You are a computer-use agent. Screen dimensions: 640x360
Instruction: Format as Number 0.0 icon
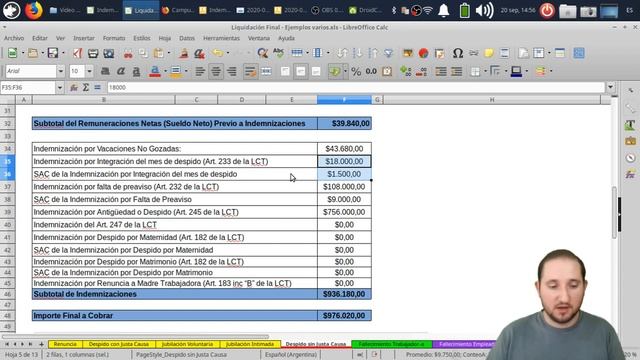pos(371,71)
